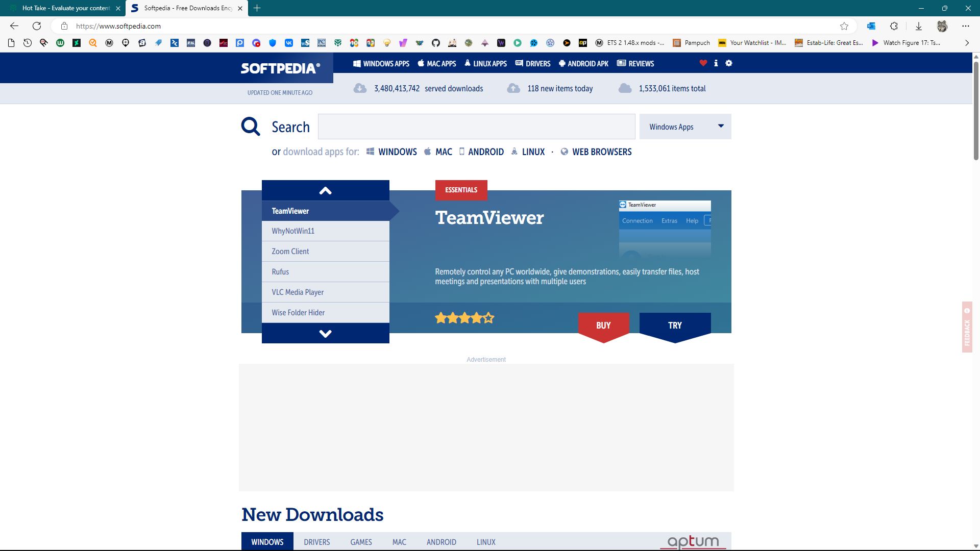Image resolution: width=980 pixels, height=551 pixels.
Task: Follow the WINDOWS download apps link
Action: (x=391, y=152)
